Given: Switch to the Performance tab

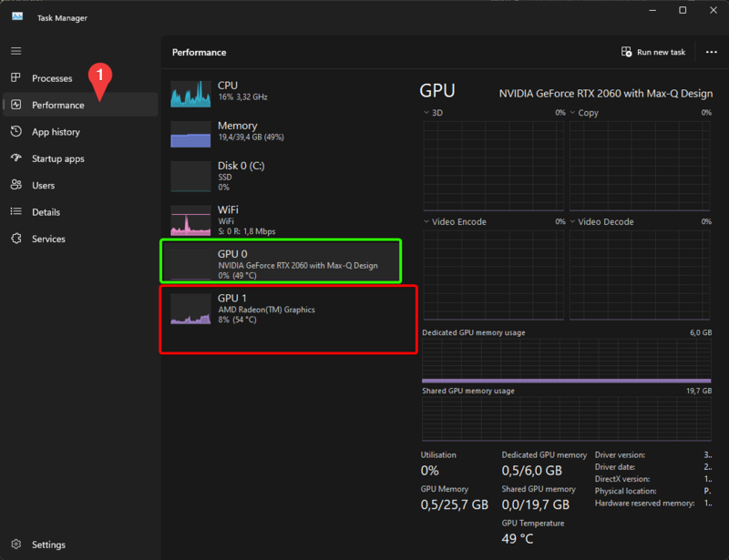Looking at the screenshot, I should point(58,105).
